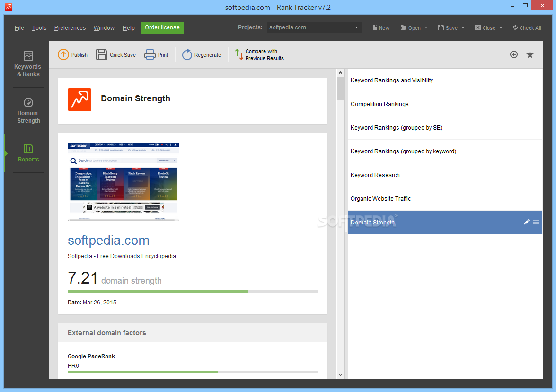Click the star favorites icon
The image size is (556, 392).
click(530, 54)
